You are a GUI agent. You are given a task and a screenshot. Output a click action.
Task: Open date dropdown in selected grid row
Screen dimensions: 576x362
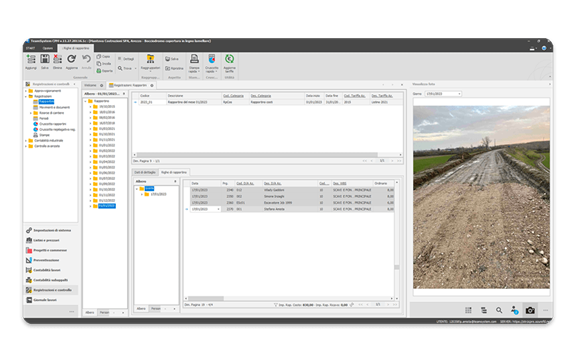[x=219, y=209]
